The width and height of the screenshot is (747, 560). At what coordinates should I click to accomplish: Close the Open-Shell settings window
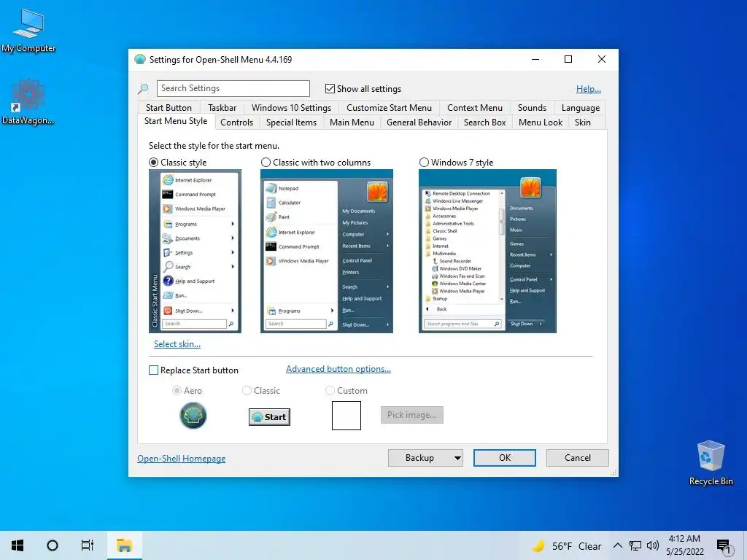[x=602, y=60]
